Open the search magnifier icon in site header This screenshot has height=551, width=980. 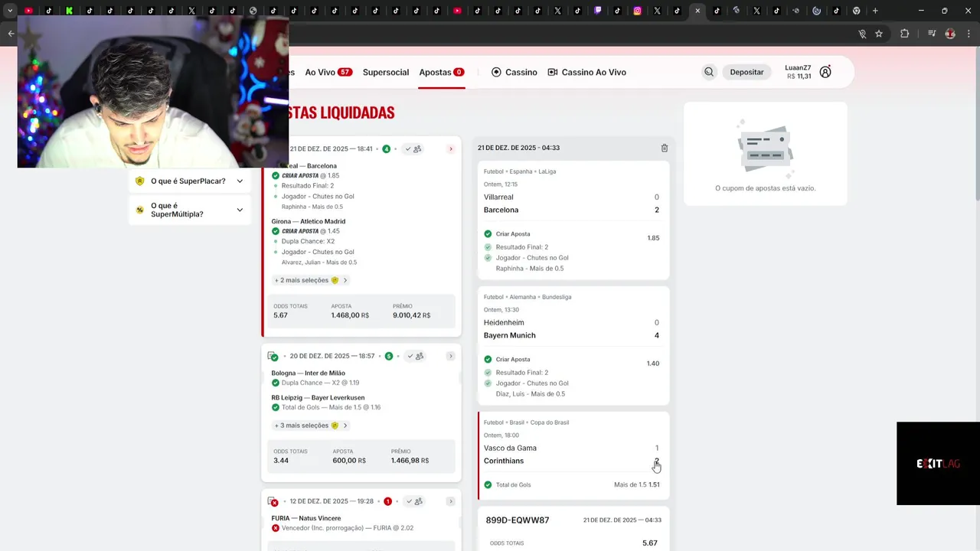[709, 72]
